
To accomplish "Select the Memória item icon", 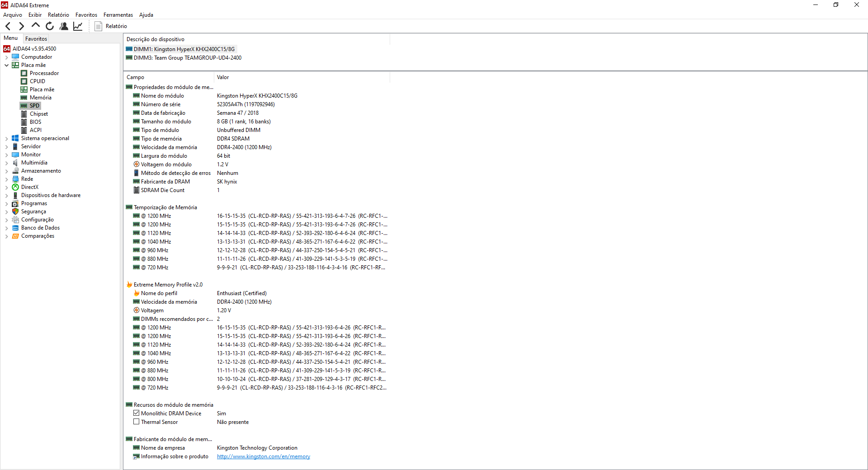I will point(24,98).
